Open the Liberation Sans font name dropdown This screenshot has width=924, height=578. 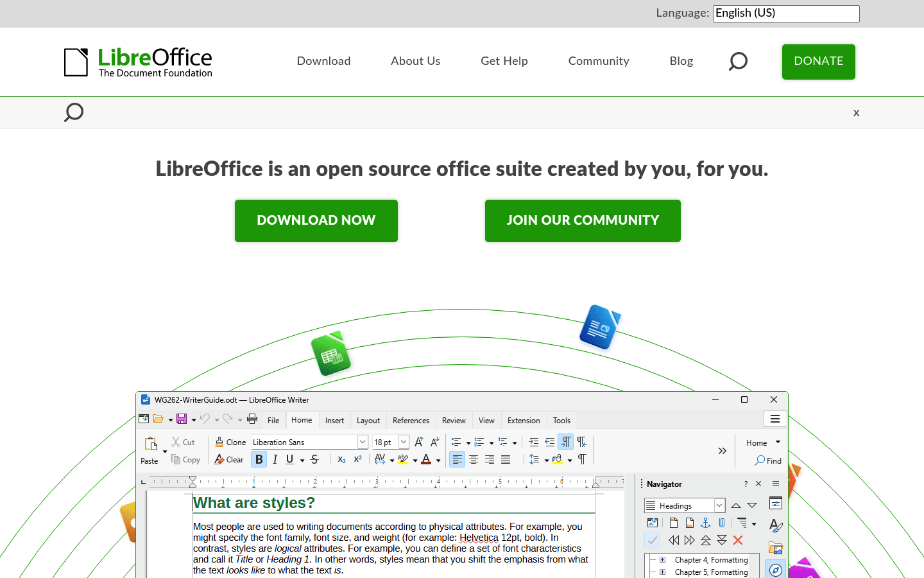(363, 442)
